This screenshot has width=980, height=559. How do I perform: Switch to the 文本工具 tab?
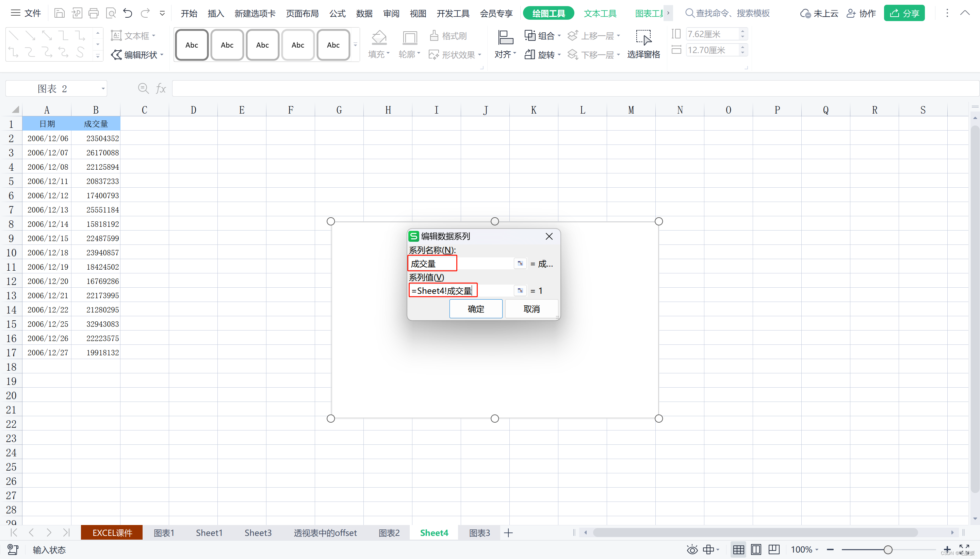coord(600,14)
